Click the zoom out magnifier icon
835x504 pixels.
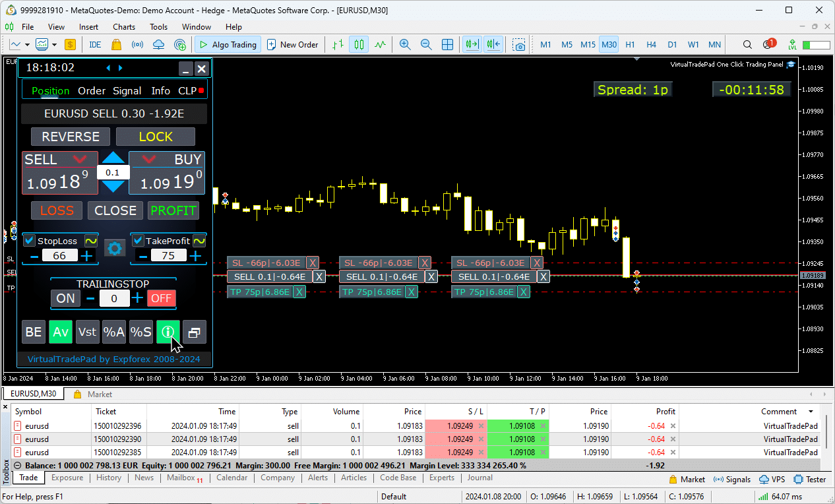426,45
